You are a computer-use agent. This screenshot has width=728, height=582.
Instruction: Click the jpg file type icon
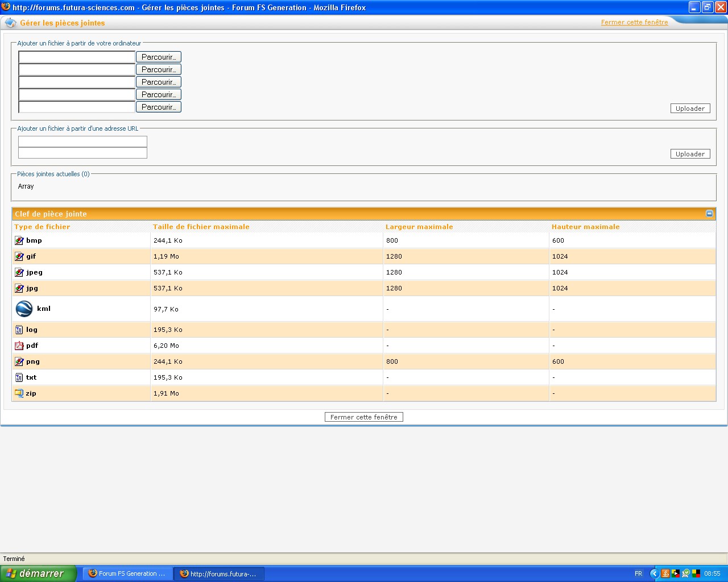19,288
